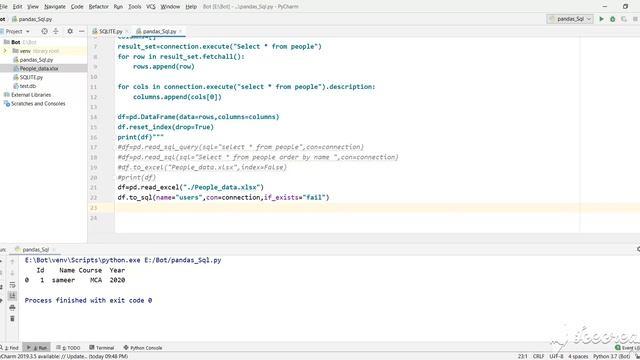Clear all Run console output with trash icon

[x=12, y=318]
